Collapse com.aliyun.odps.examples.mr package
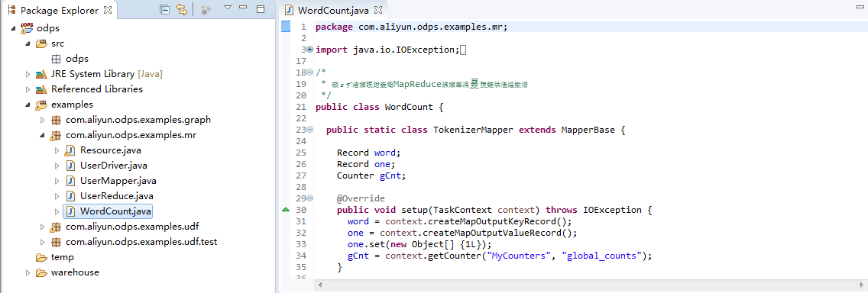The width and height of the screenshot is (868, 293). pos(42,136)
